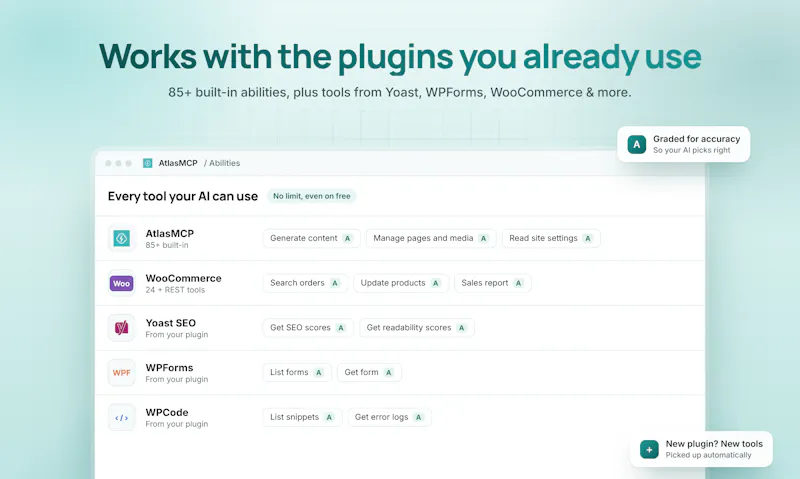
Task: Select the List snippets chip
Action: [303, 417]
